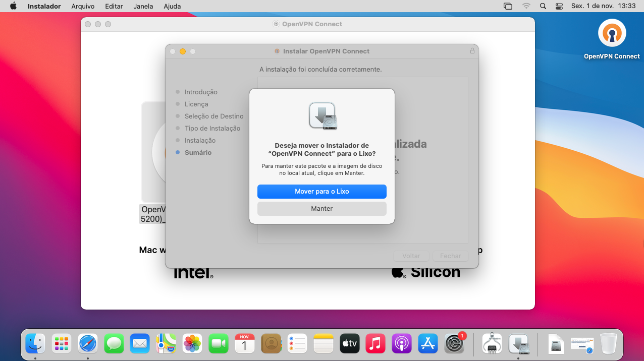Open Notes from the Dock
Image resolution: width=644 pixels, height=361 pixels.
[x=324, y=344]
